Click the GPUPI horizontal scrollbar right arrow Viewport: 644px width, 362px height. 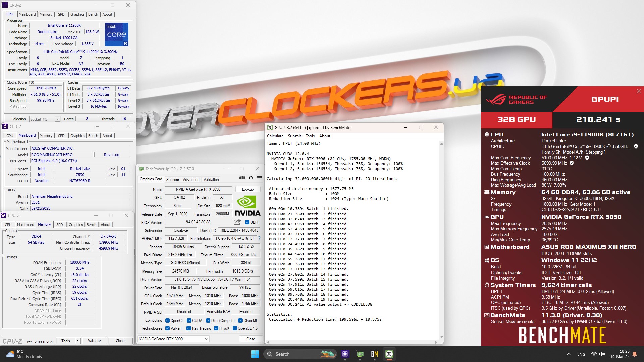tap(436, 342)
